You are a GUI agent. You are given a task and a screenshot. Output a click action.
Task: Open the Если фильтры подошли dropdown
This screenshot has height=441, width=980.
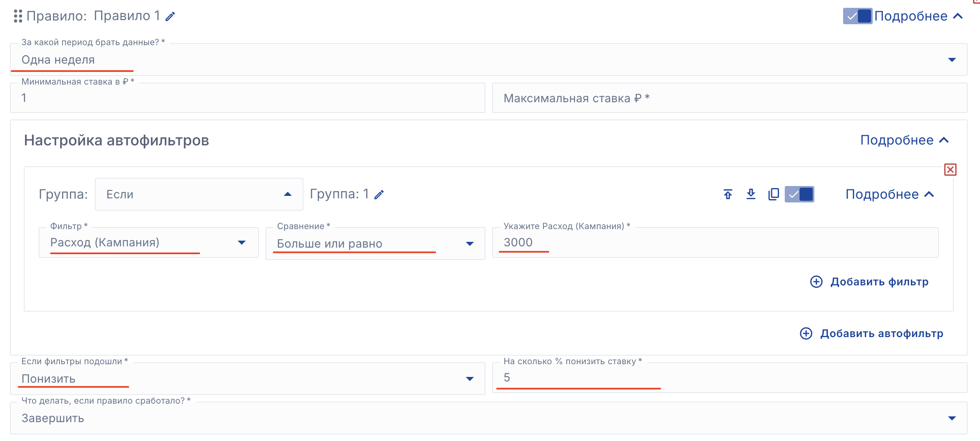247,379
